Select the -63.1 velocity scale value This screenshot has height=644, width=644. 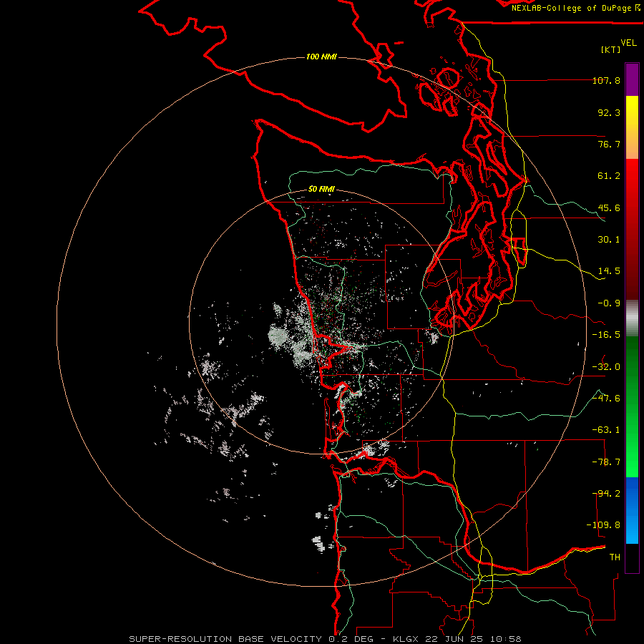(x=606, y=430)
